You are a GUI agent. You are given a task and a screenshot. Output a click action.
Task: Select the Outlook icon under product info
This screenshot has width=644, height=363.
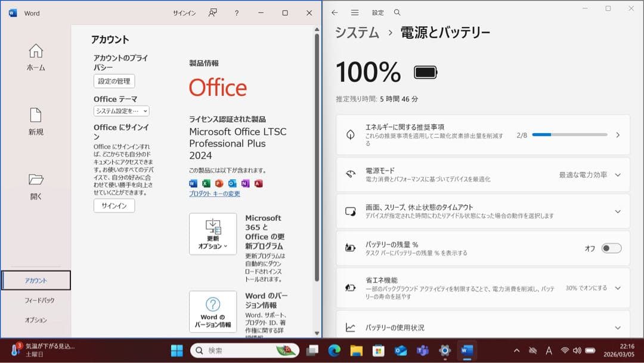231,184
